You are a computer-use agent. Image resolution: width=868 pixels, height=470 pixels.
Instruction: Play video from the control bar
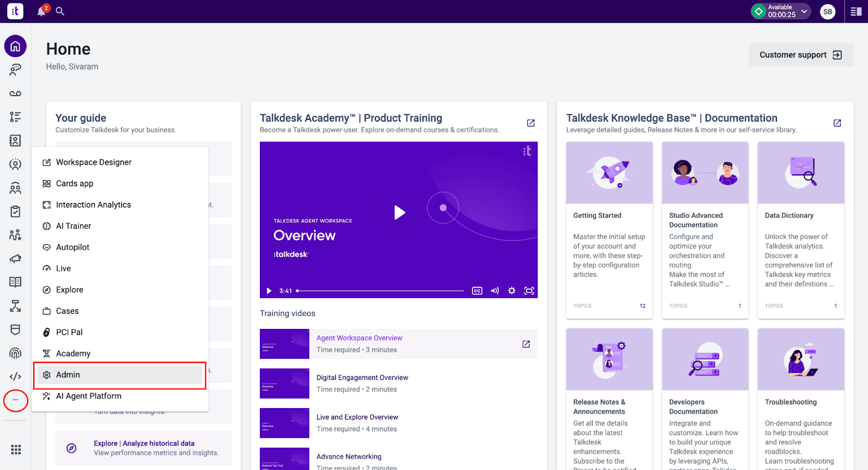(269, 291)
